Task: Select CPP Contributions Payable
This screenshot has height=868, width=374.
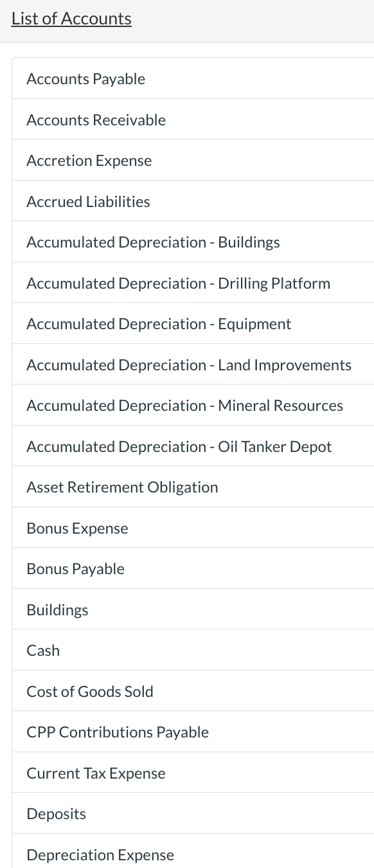Action: pyautogui.click(x=118, y=732)
